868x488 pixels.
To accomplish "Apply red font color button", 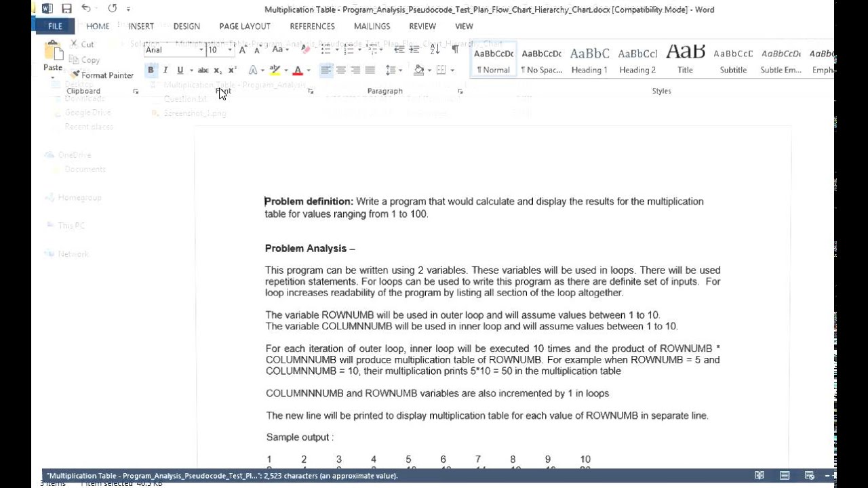I will (x=297, y=70).
